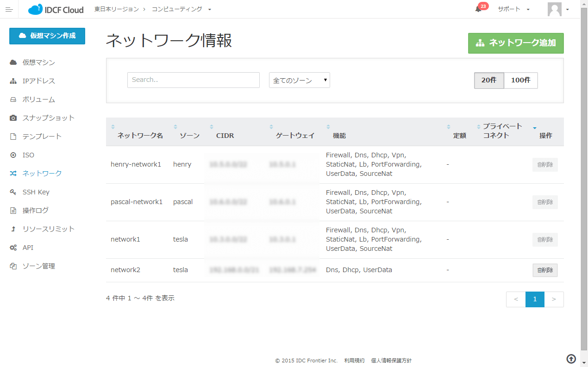The image size is (588, 367).
Task: Open 仮想マシン in the sidebar
Action: pyautogui.click(x=38, y=62)
